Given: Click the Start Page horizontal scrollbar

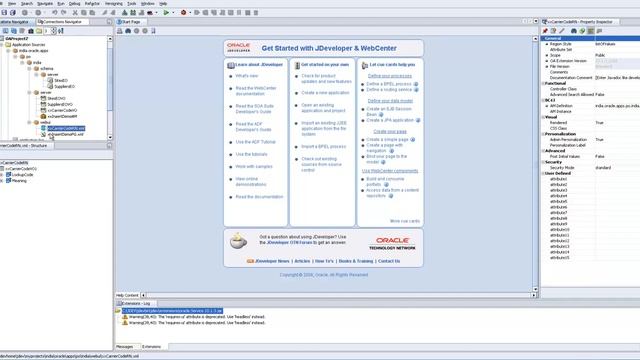Looking at the screenshot, I should coord(339,295).
